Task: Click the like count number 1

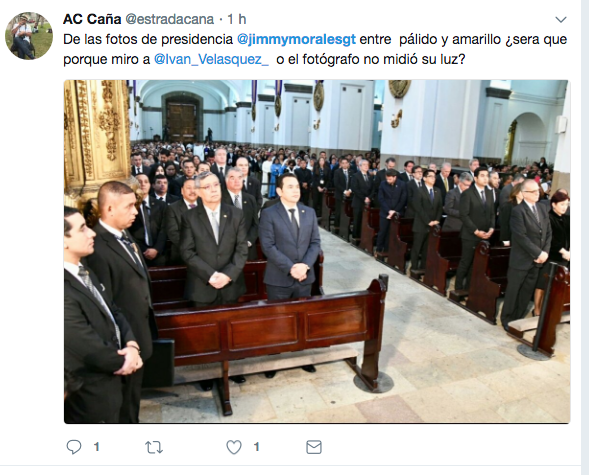Action: pos(257,447)
